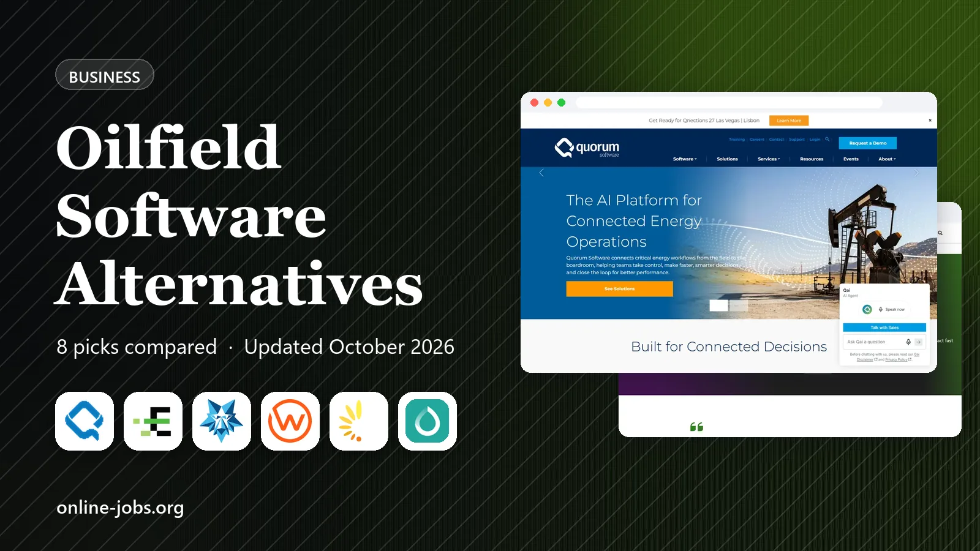Click the orange Learn More button
Image resolution: width=980 pixels, height=551 pixels.
(x=789, y=121)
